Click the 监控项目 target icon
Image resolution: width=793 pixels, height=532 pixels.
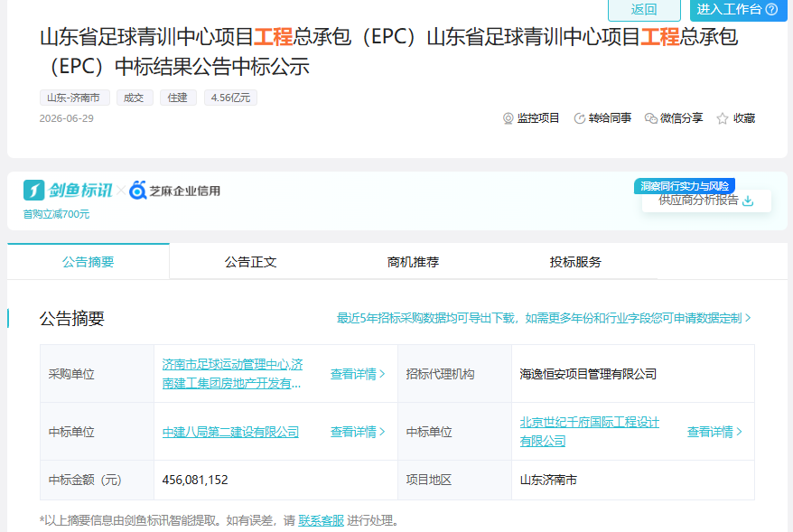[508, 118]
